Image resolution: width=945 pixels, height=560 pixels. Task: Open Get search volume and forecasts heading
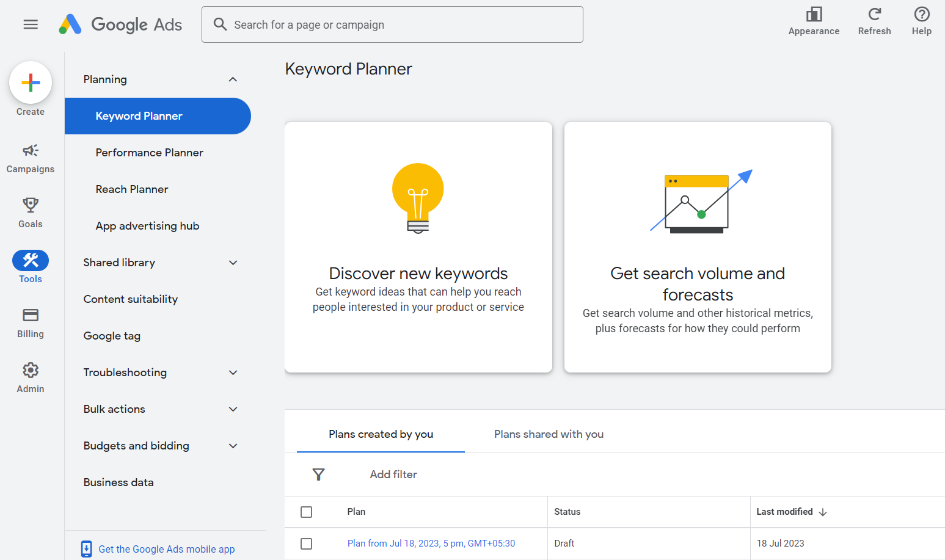coord(698,284)
